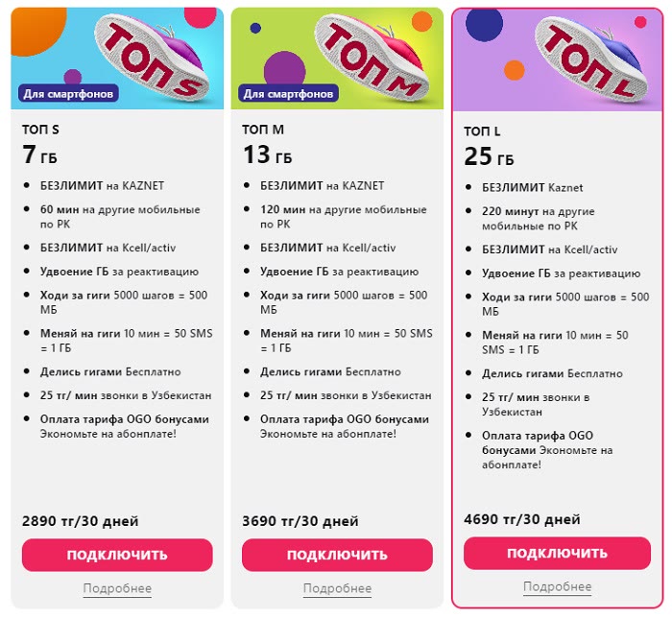The width and height of the screenshot is (672, 618).
Task: Click the 7 ГБ data amount
Action: 39,154
